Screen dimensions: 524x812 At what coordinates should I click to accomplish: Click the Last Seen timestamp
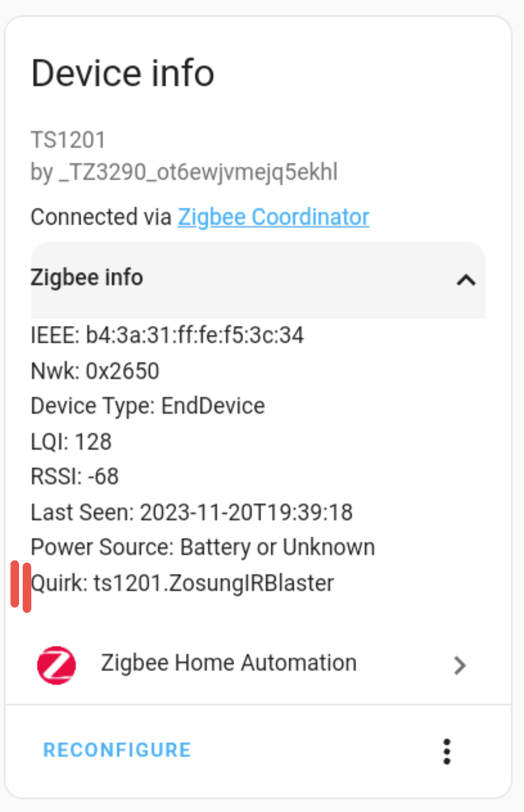click(191, 511)
